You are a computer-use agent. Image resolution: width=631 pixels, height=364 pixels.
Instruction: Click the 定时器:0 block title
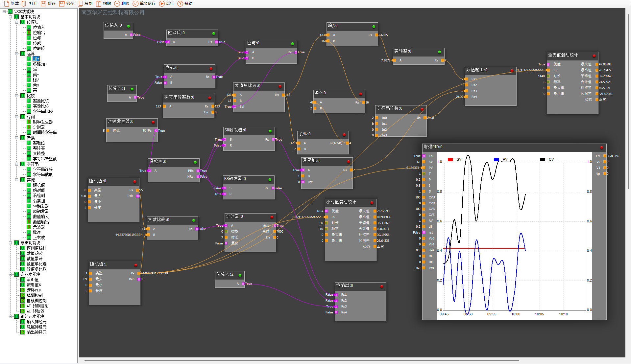pos(234,216)
